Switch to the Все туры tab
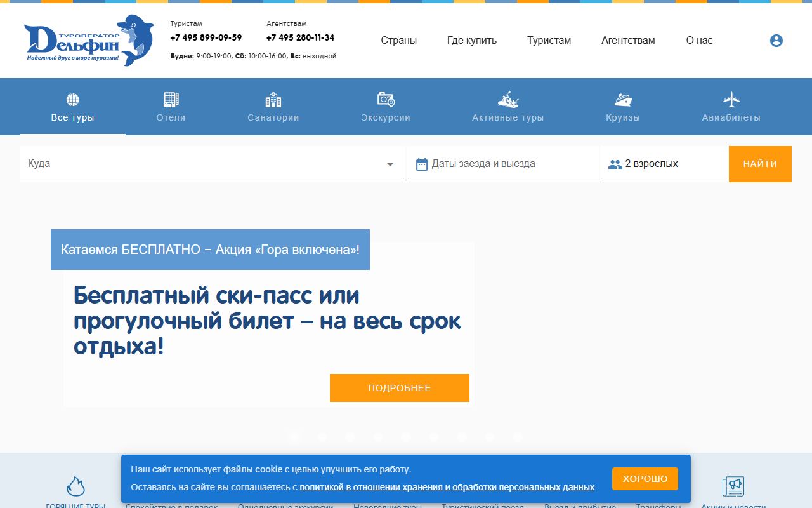 pos(73,107)
